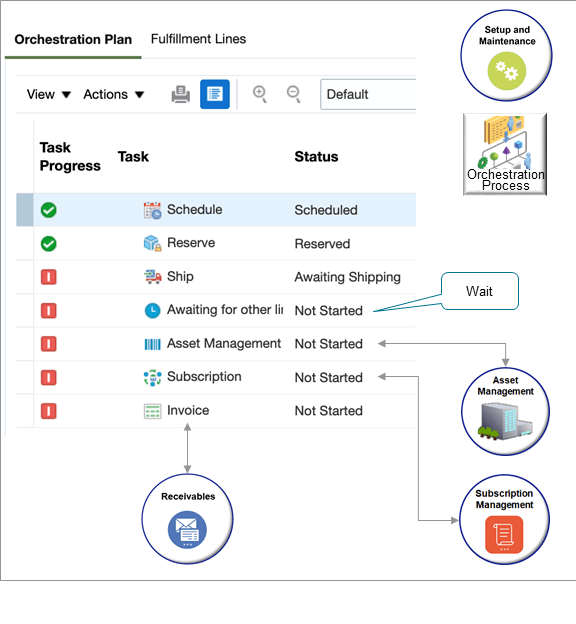Click red progress icon for Invoice row
This screenshot has height=624, width=576.
pos(49,411)
